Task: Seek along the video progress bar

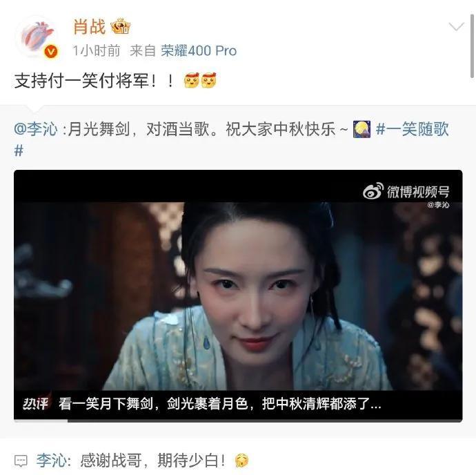Action: 238,421
